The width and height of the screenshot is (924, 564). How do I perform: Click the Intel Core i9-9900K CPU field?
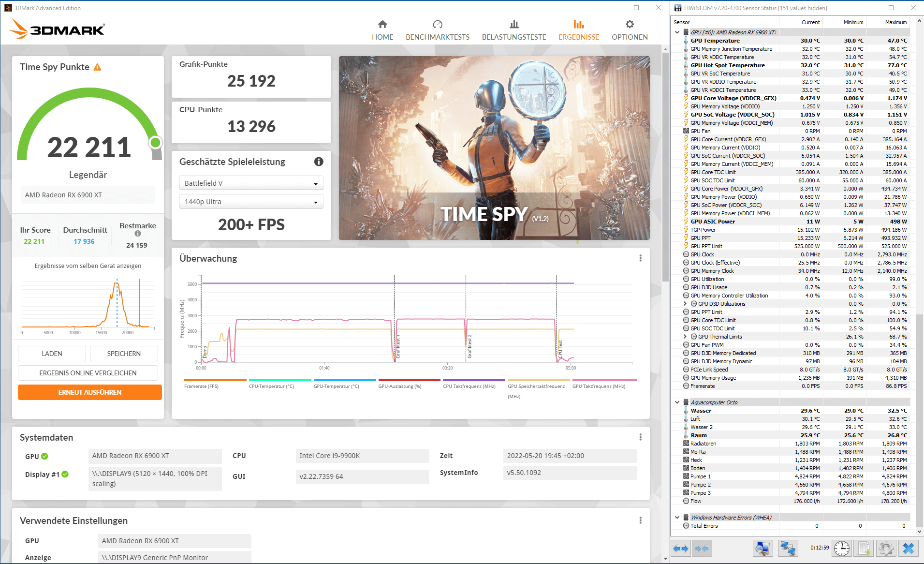tap(362, 456)
